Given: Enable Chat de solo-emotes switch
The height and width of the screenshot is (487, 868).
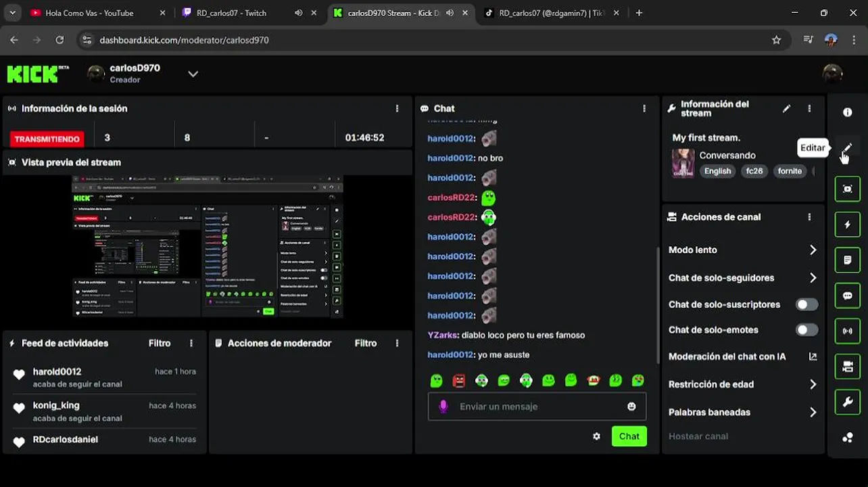Looking at the screenshot, I should pos(806,330).
